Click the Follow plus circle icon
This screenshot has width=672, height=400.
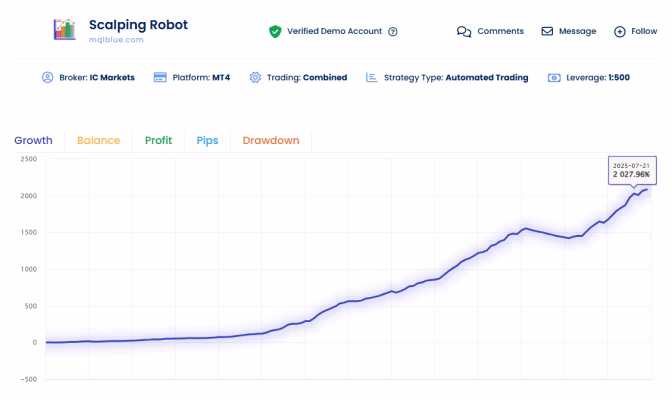click(620, 32)
